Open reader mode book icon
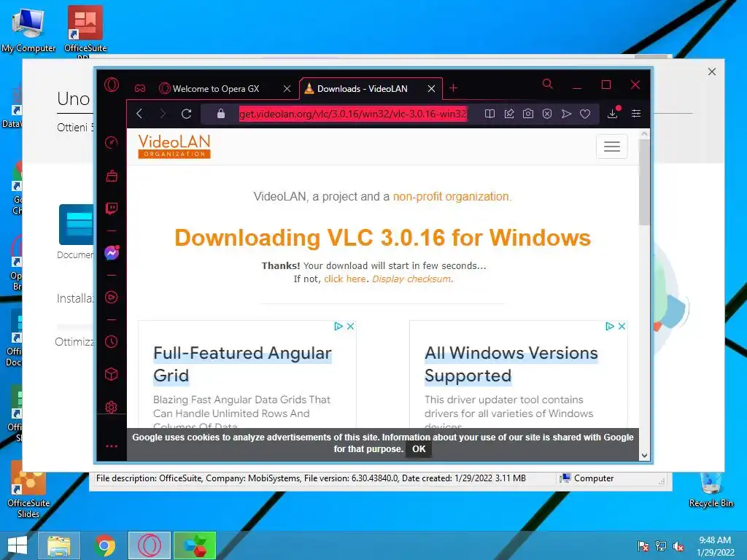 [489, 113]
